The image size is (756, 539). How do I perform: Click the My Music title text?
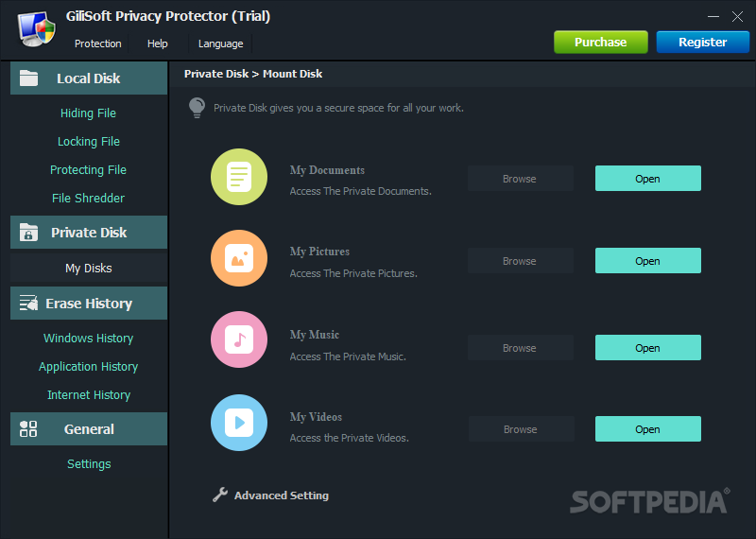tap(315, 335)
